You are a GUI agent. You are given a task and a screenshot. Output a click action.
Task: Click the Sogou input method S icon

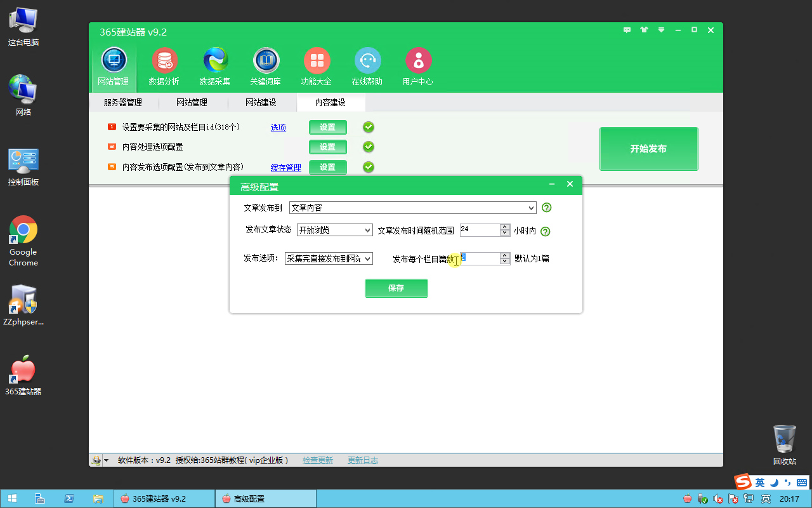[x=742, y=483]
